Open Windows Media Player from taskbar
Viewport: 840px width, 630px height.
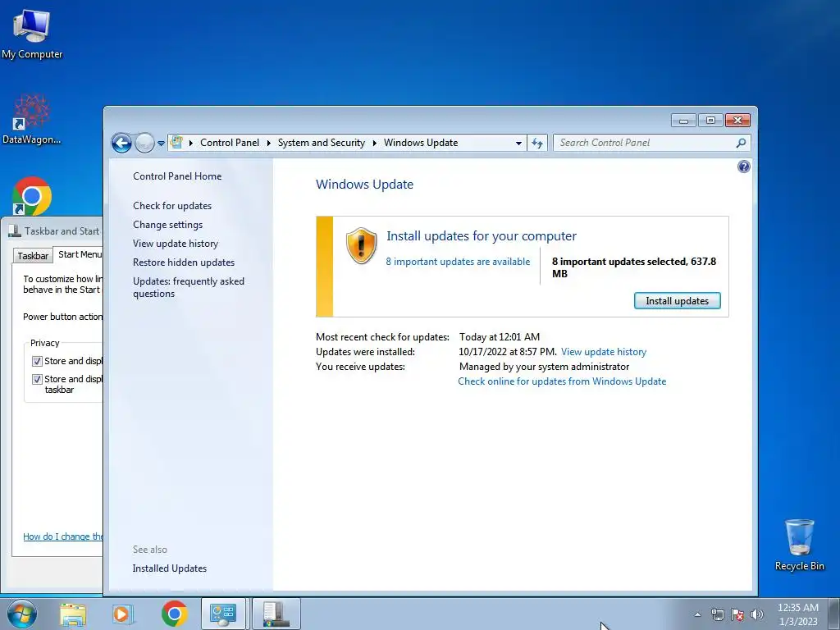(x=122, y=614)
